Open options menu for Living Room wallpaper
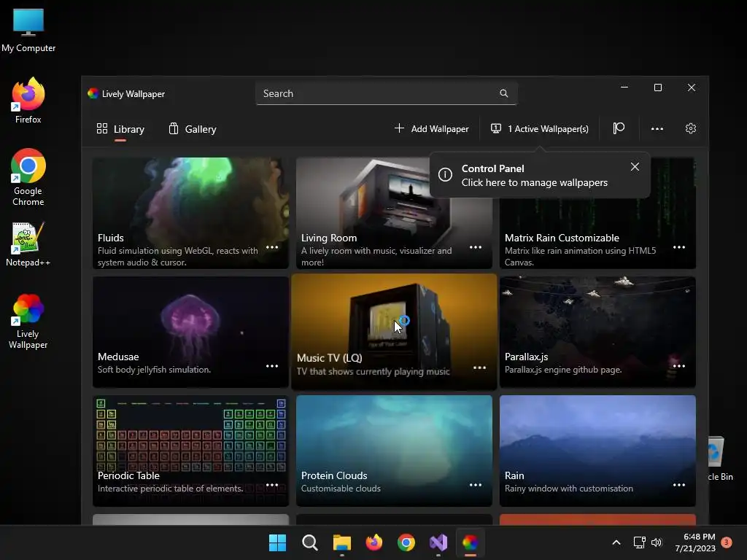The height and width of the screenshot is (560, 747). click(476, 247)
